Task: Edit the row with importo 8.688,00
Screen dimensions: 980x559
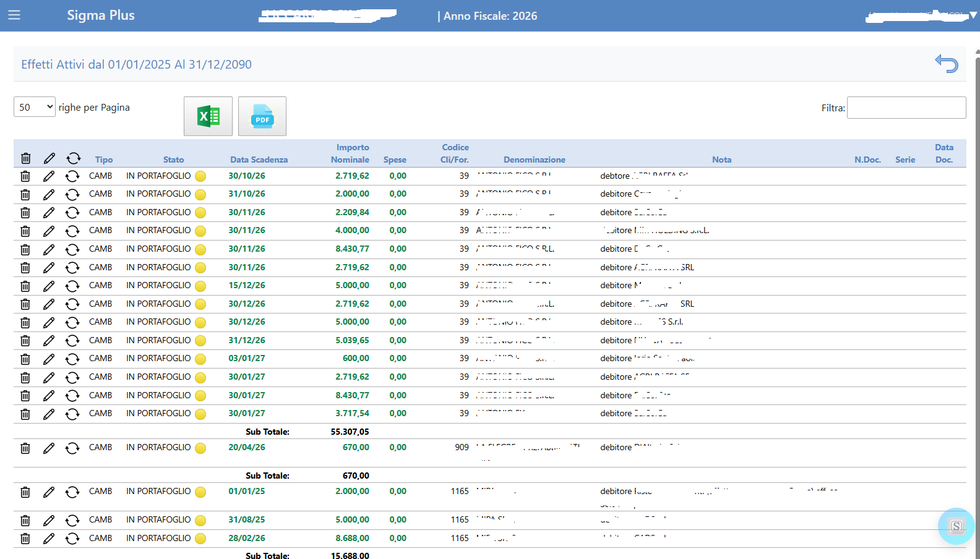Action: [x=49, y=539]
